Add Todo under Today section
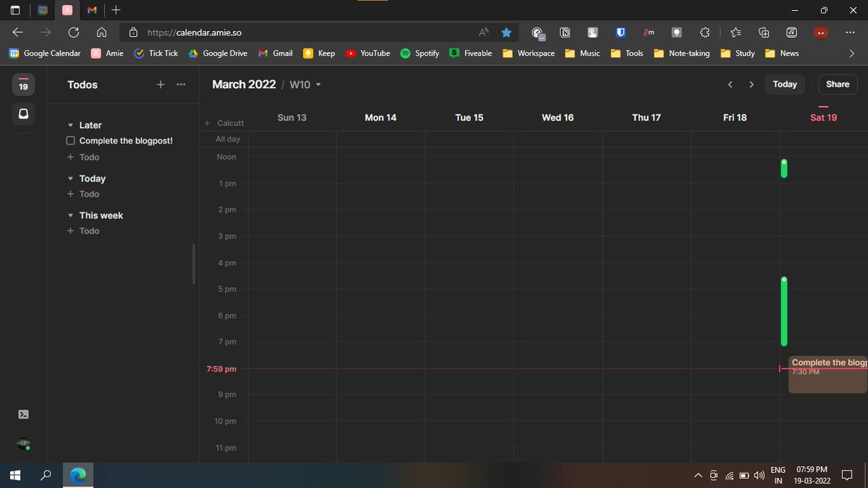This screenshot has width=868, height=488. (83, 194)
